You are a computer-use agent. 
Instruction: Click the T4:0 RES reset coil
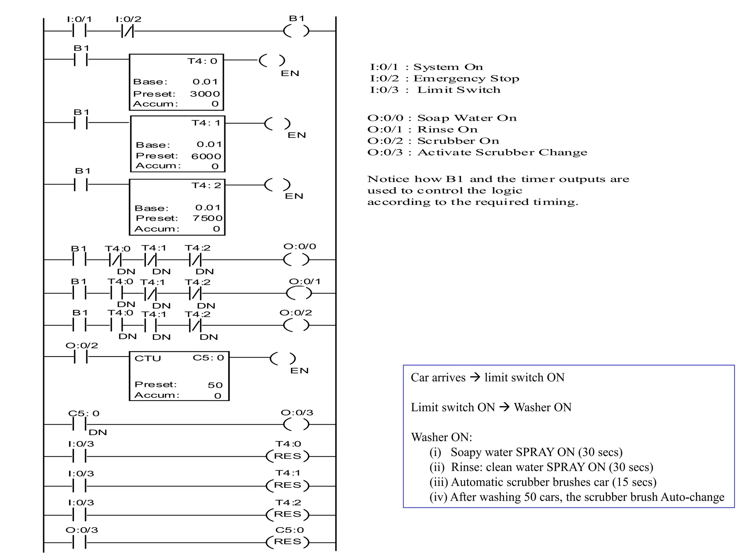pos(287,456)
